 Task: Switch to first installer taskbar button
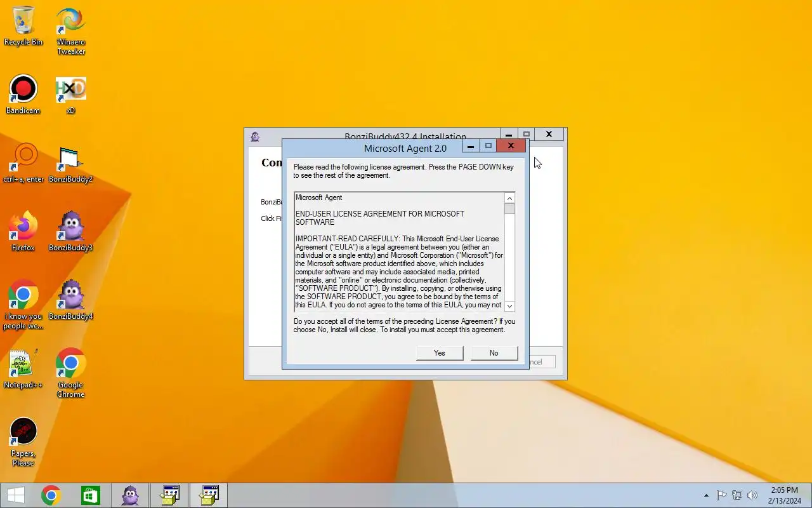pyautogui.click(x=169, y=495)
